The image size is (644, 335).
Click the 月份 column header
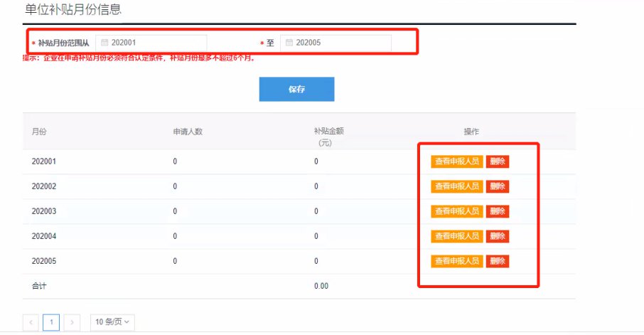pos(39,132)
